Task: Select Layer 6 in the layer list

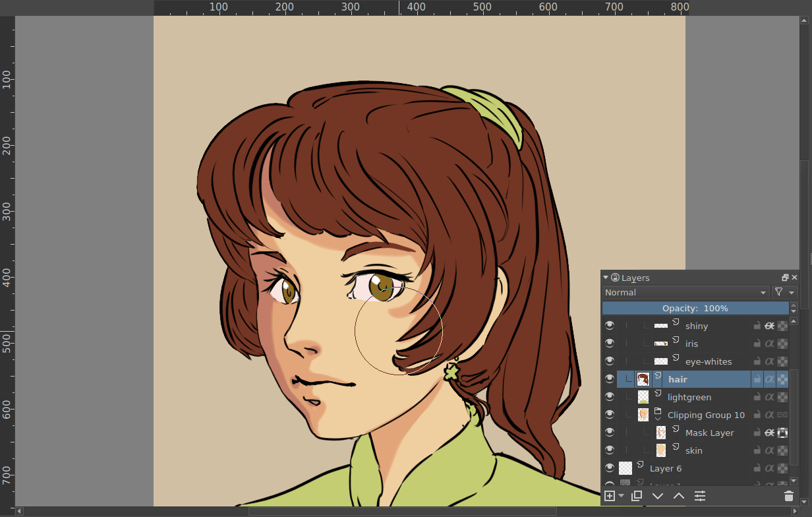Action: click(666, 468)
